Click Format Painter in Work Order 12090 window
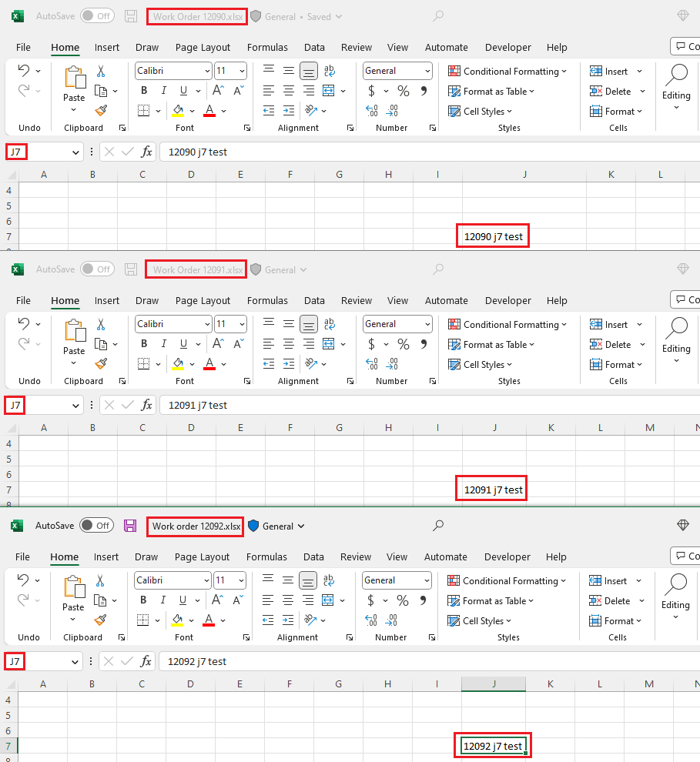Screen dimensions: 700x762 101,111
